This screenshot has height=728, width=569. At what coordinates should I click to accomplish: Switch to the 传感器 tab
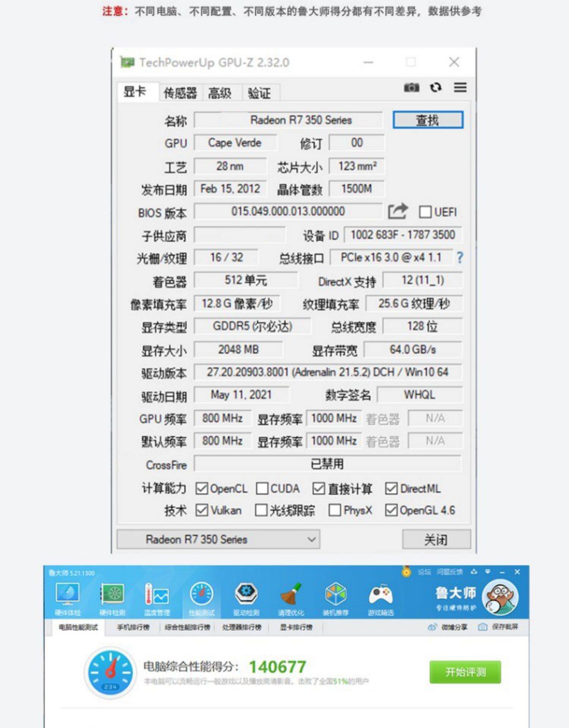pyautogui.click(x=180, y=93)
